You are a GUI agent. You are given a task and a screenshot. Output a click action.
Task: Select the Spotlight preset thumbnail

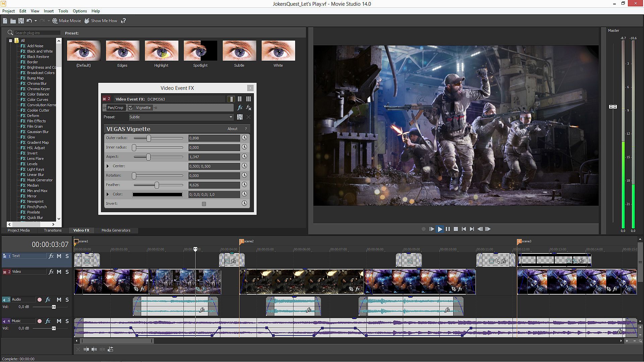click(x=200, y=51)
